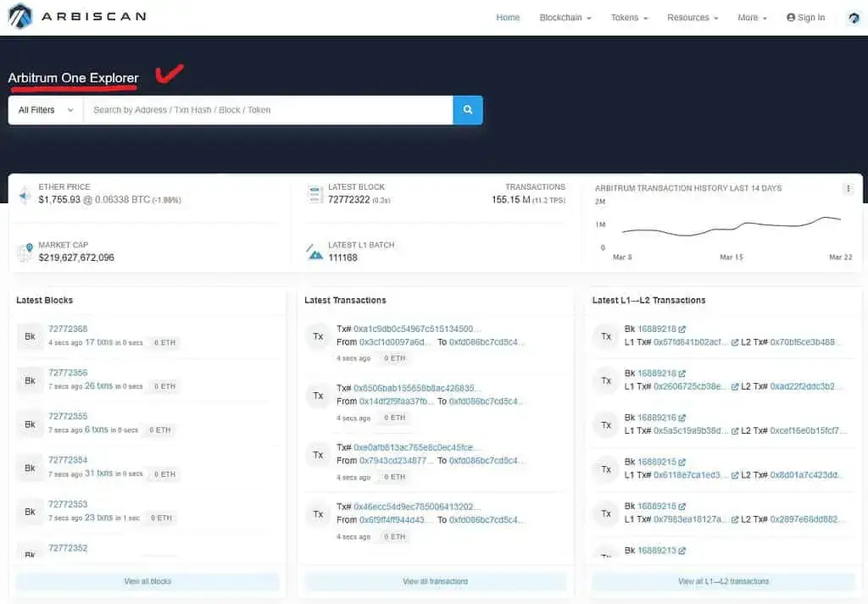
Task: Click the Bk icon for block 72772353
Action: (30, 512)
